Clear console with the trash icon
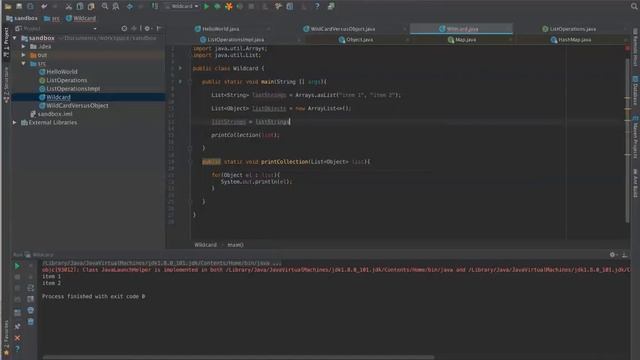 31,322
